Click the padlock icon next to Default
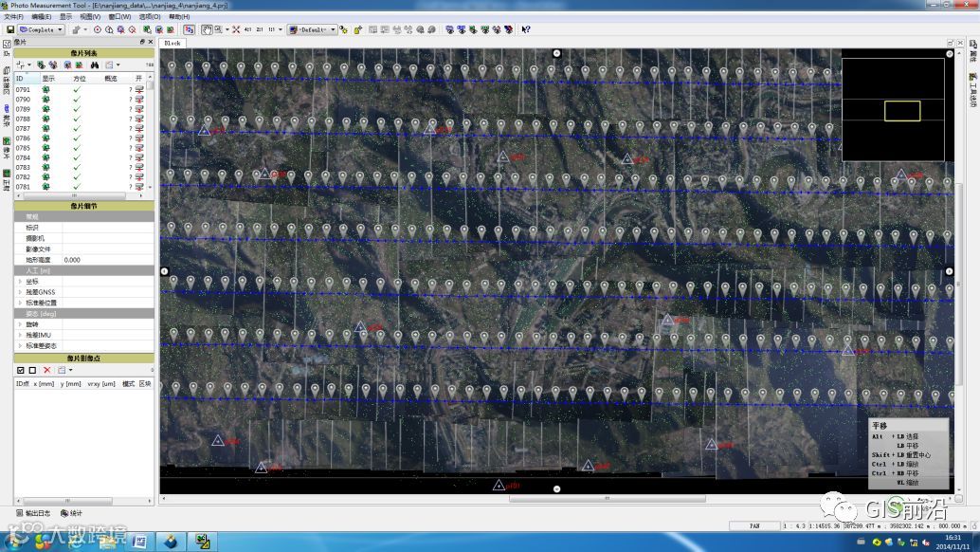The width and height of the screenshot is (980, 552). (357, 29)
